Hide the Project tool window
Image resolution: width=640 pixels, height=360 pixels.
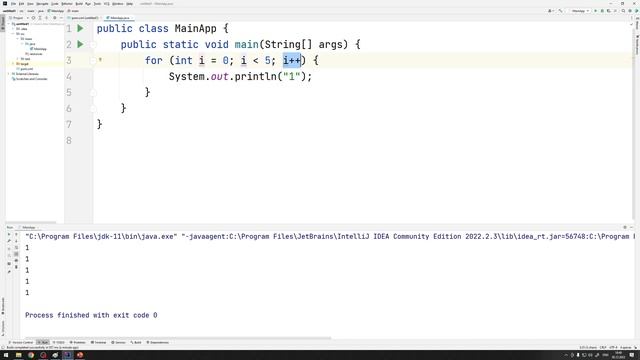click(x=61, y=18)
